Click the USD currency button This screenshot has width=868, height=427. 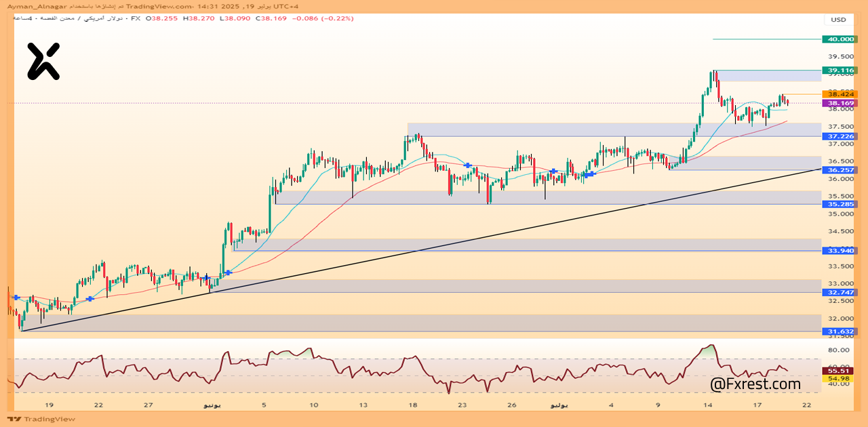pyautogui.click(x=839, y=19)
